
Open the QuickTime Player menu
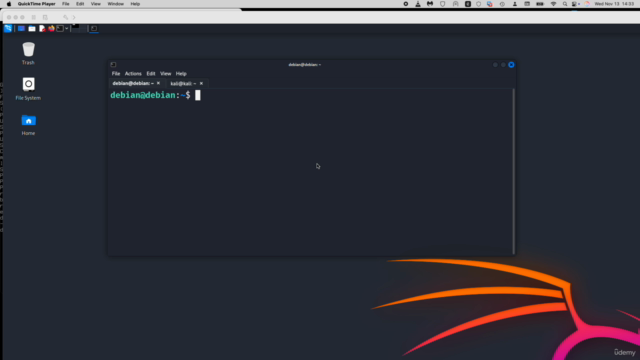point(36,4)
